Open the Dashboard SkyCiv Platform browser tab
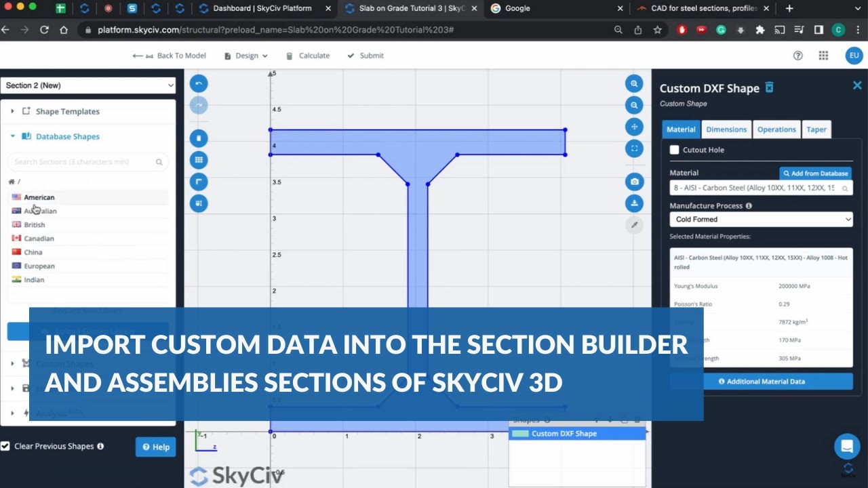Screen dimensions: 868x488 point(264,9)
